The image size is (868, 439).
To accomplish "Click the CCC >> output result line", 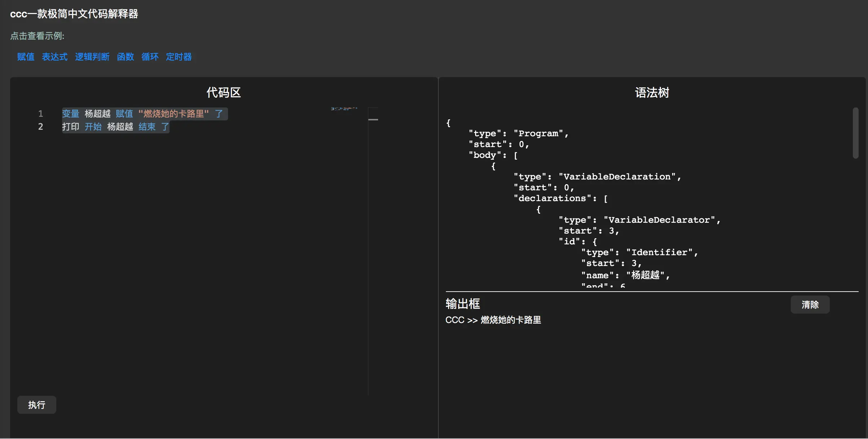I will point(493,320).
